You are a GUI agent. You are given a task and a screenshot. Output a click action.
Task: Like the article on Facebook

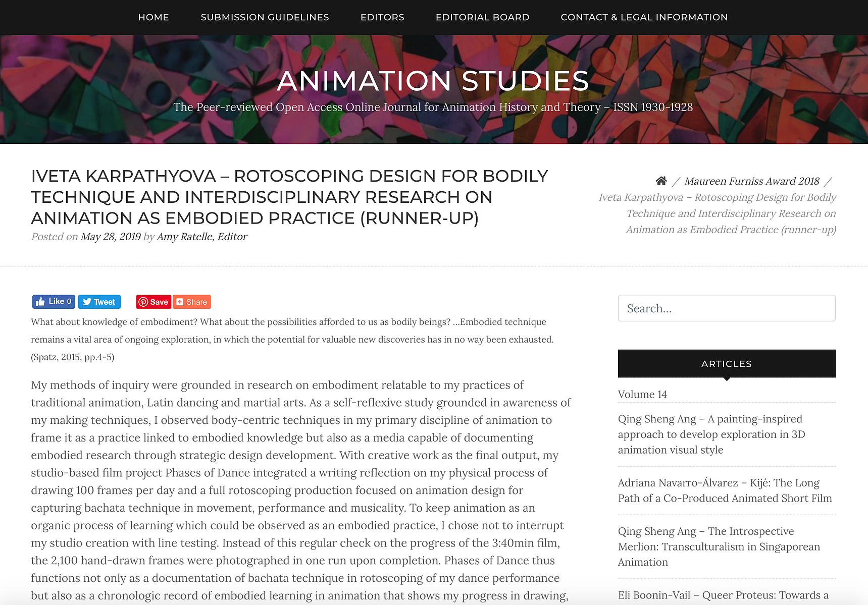[54, 302]
